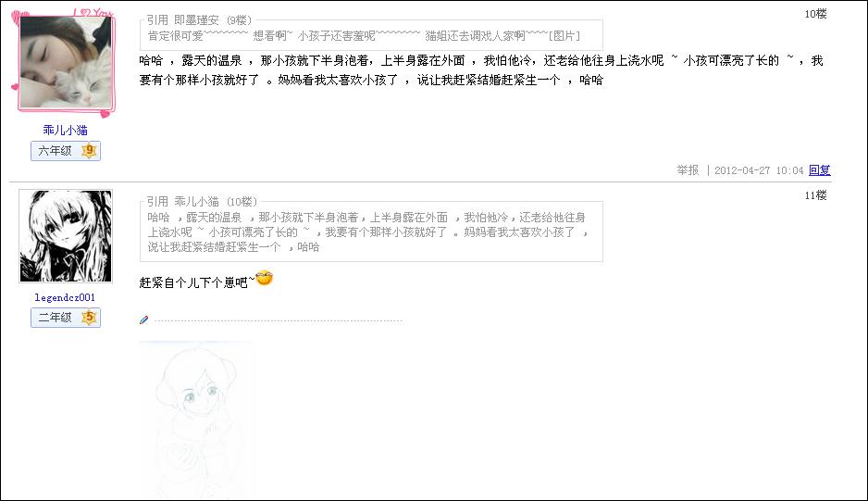Viewport: 868px width, 501px height.
Task: Click the black-and-white anime avatar
Action: point(66,236)
